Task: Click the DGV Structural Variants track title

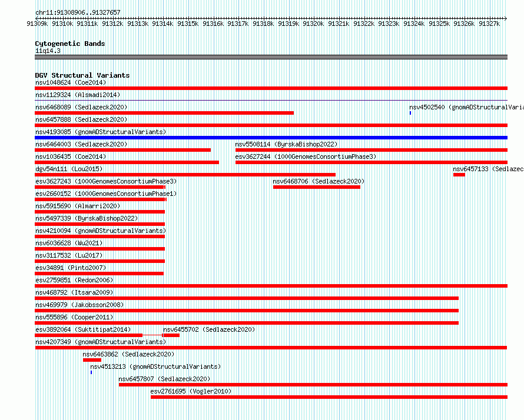Action: pyautogui.click(x=82, y=75)
